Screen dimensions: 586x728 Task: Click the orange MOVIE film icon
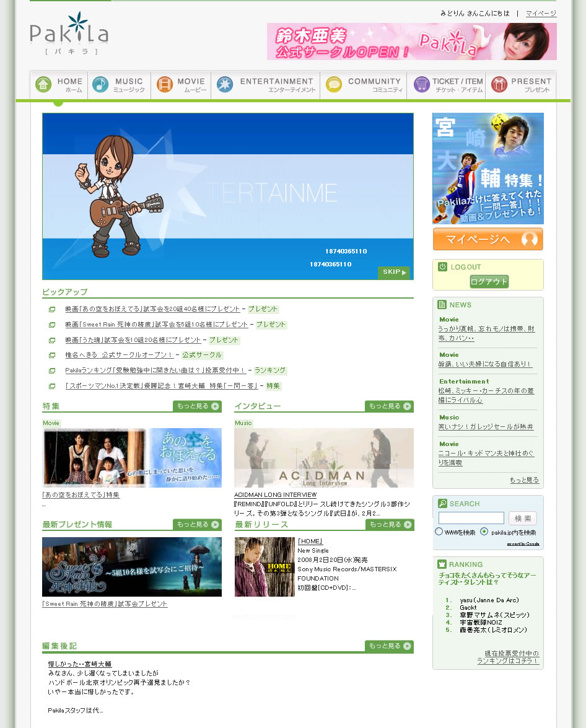[164, 84]
